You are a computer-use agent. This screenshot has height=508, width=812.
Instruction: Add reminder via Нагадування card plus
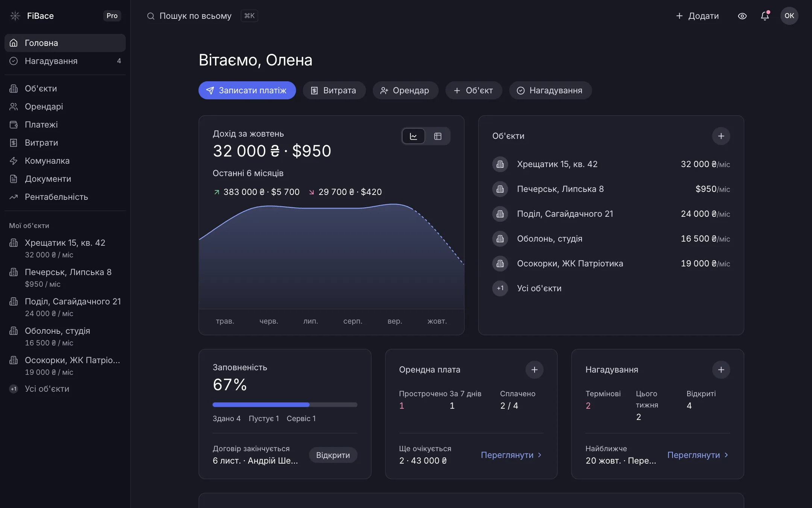[x=721, y=370]
